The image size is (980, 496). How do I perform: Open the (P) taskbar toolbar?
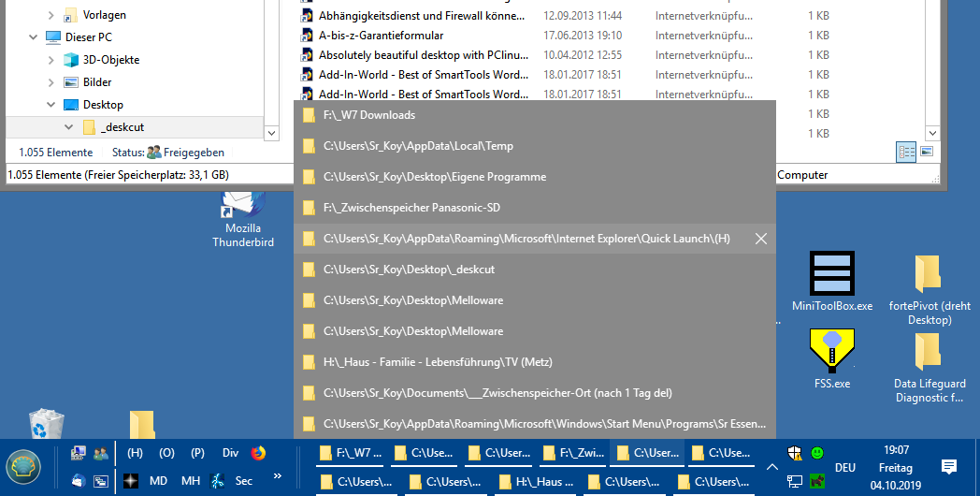point(197,453)
